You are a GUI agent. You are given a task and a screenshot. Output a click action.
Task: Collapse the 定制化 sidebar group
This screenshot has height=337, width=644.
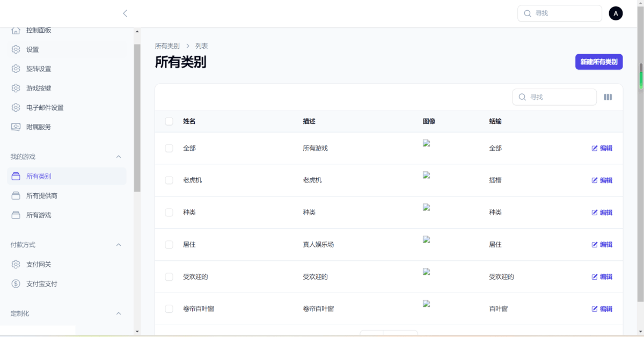[119, 313]
